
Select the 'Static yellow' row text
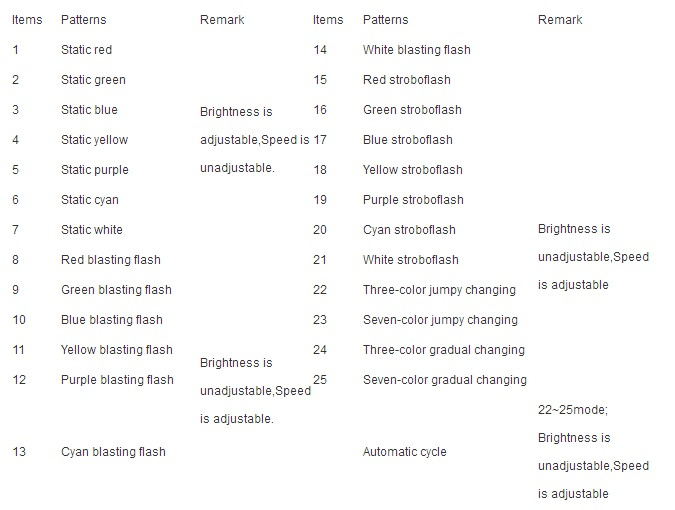[94, 140]
